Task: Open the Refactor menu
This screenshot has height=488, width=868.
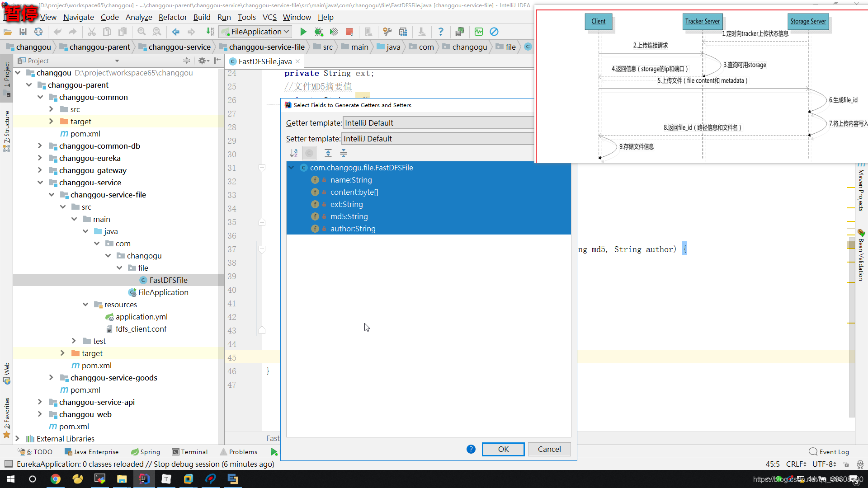Action: (173, 17)
